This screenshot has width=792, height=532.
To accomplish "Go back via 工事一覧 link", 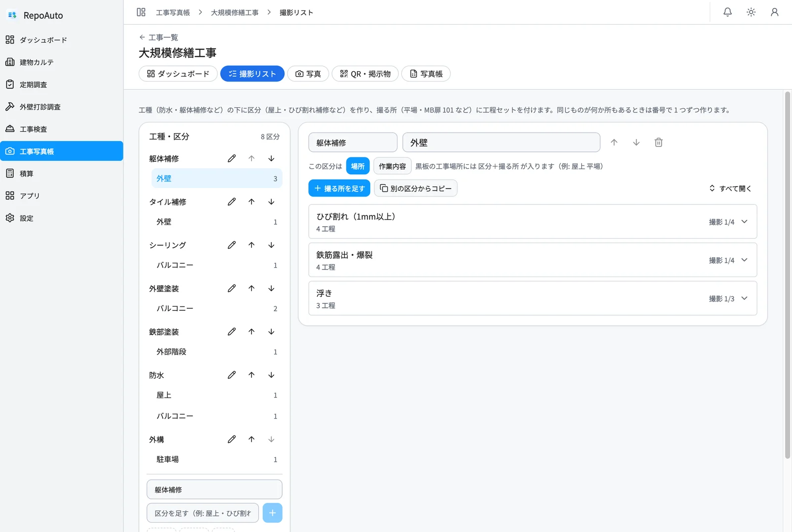I will pos(158,38).
